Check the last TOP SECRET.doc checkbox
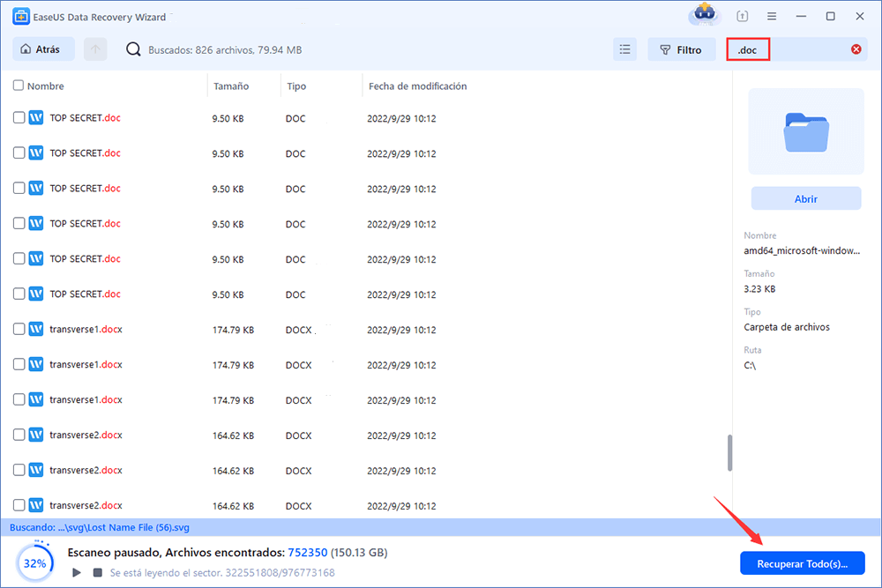 click(x=19, y=294)
